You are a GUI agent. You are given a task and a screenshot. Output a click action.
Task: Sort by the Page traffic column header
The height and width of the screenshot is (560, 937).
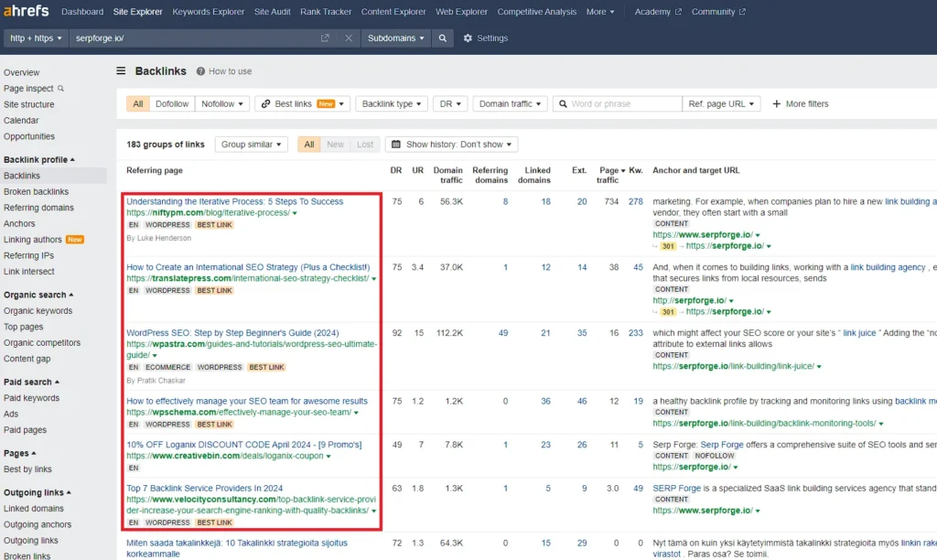pos(609,175)
